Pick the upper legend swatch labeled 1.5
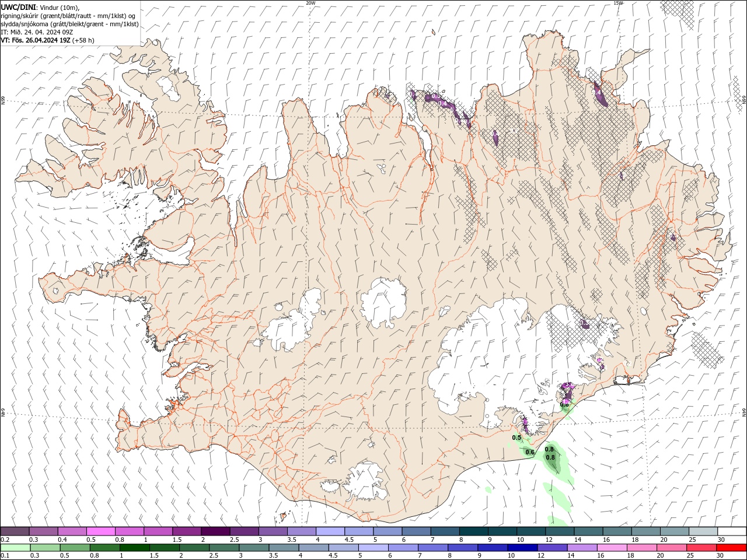Viewport: 747px width, 560px height. coord(186,531)
